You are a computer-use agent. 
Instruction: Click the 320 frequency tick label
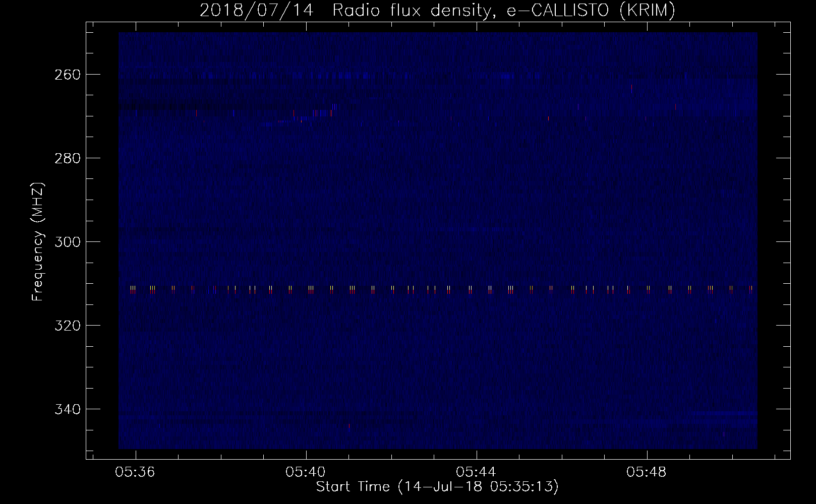67,326
